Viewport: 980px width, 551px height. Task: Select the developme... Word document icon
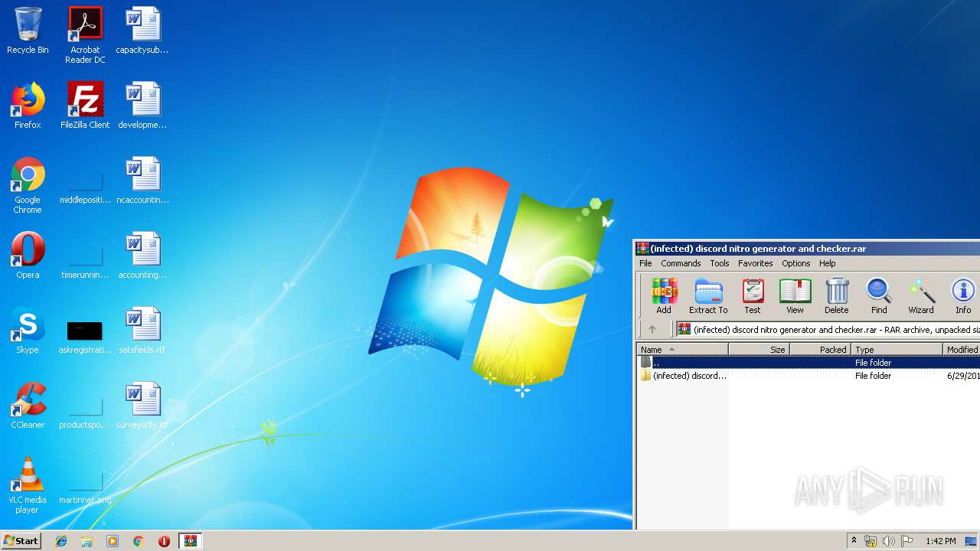click(x=142, y=106)
